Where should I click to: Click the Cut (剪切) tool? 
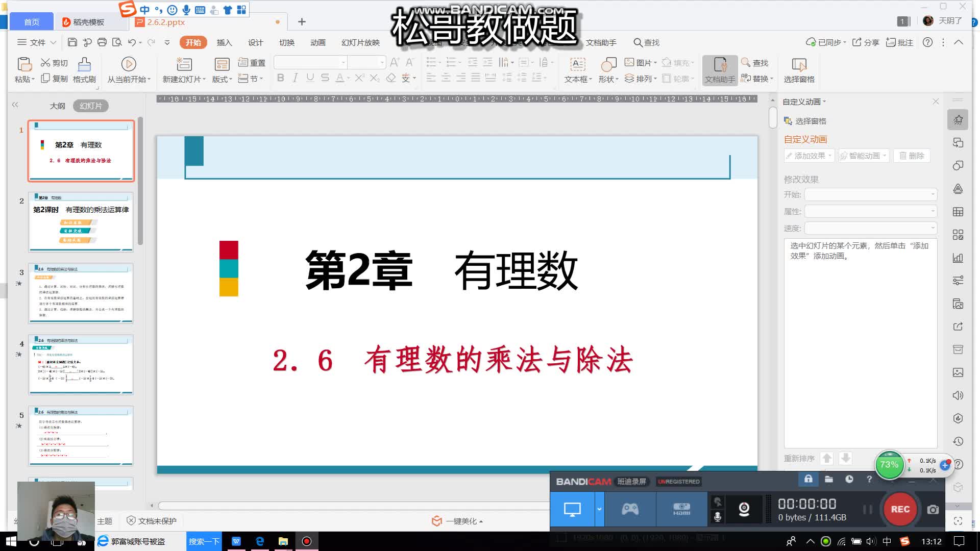pyautogui.click(x=54, y=63)
